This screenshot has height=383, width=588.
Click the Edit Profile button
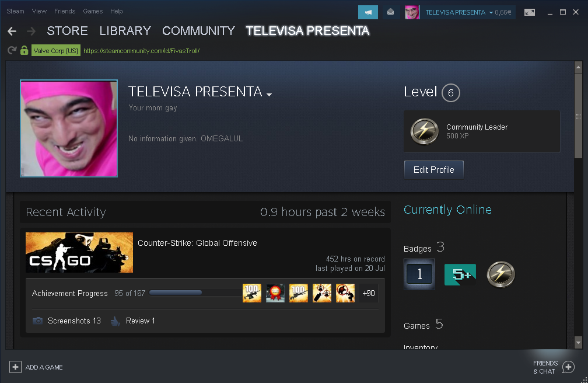(434, 170)
